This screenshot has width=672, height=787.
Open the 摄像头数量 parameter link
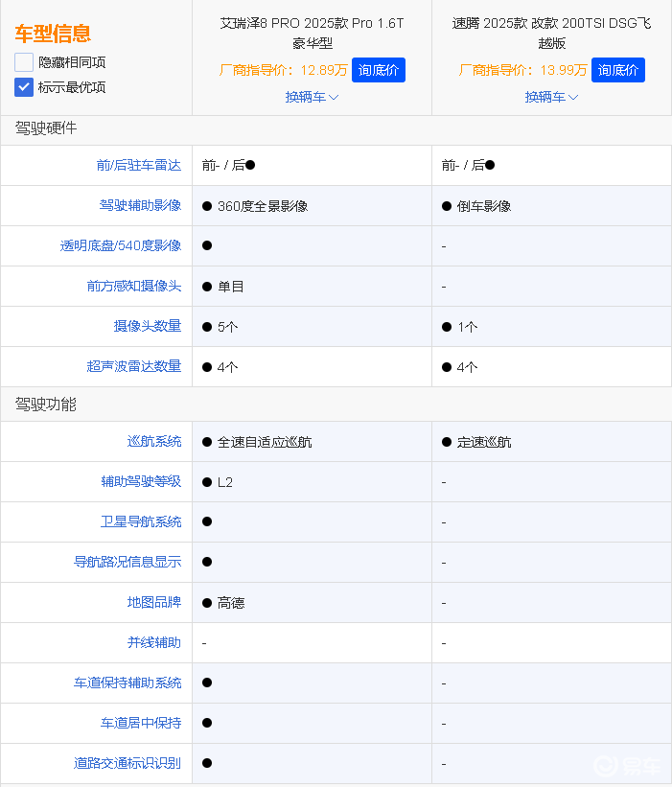tap(147, 326)
